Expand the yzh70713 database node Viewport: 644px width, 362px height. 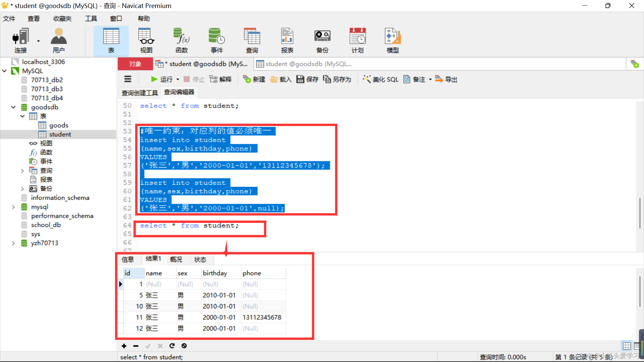coord(13,243)
